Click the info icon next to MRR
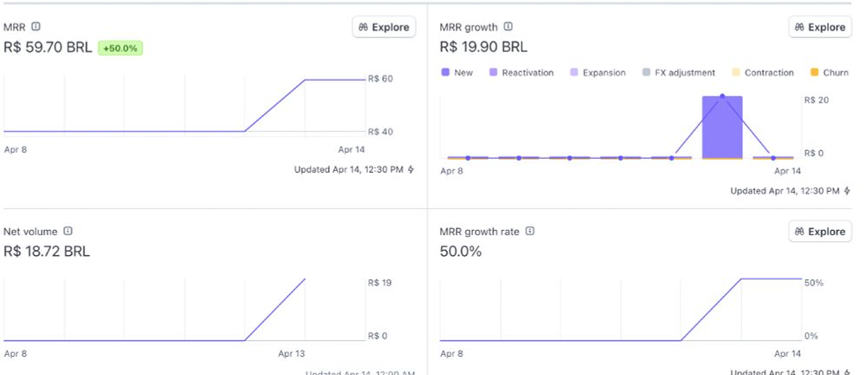This screenshot has width=868, height=375. tap(36, 27)
